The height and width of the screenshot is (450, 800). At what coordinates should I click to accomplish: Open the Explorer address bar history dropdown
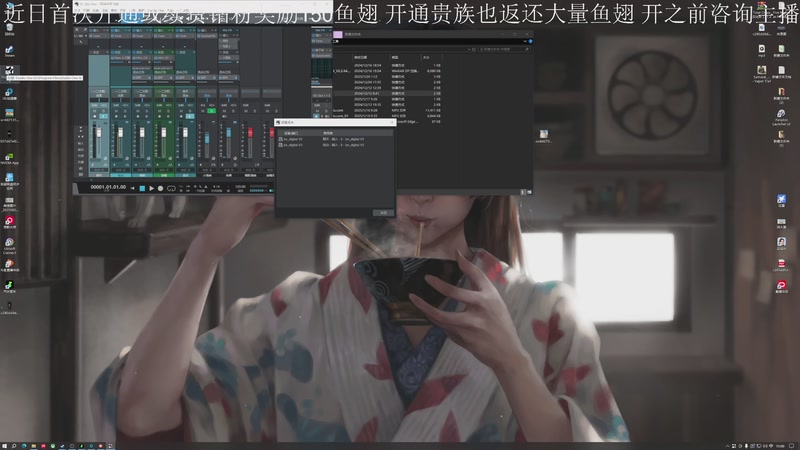[468, 49]
